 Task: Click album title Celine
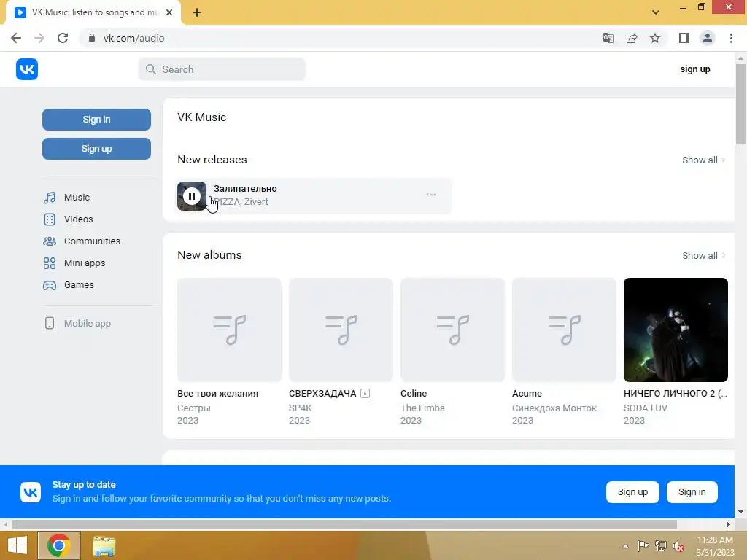pos(414,394)
